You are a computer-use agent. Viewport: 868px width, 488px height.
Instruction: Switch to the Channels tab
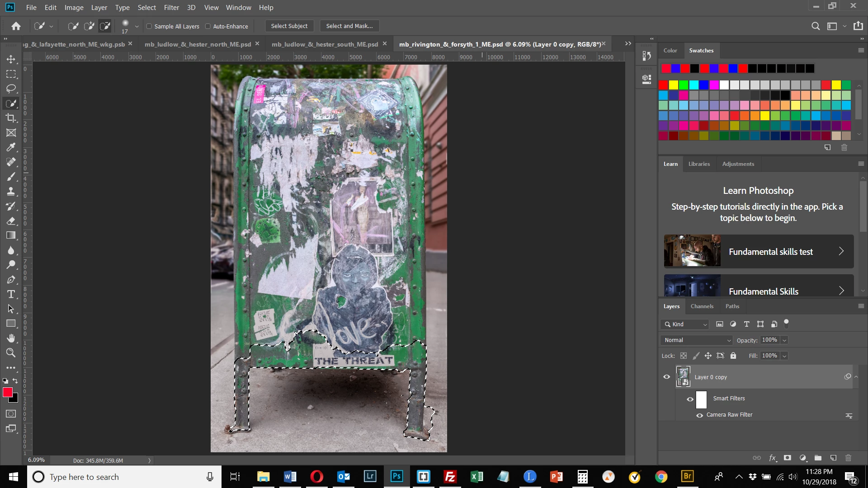[x=702, y=306]
